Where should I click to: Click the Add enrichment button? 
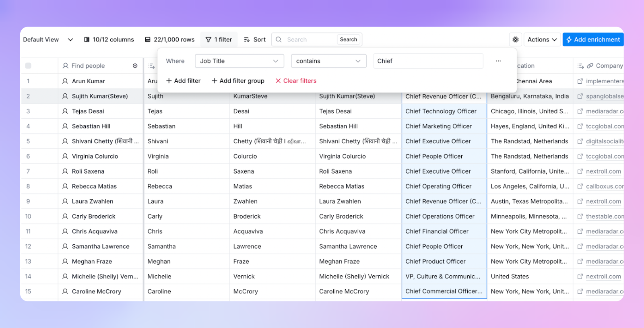(593, 39)
